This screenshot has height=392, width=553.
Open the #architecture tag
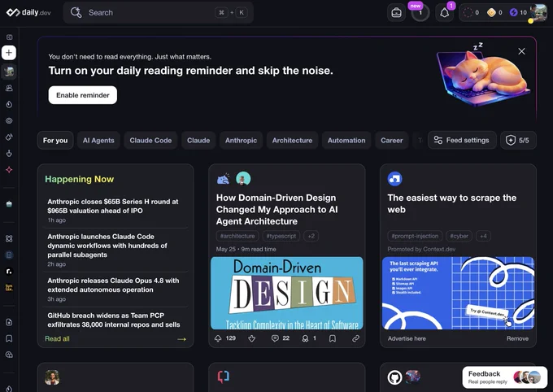[x=237, y=236]
